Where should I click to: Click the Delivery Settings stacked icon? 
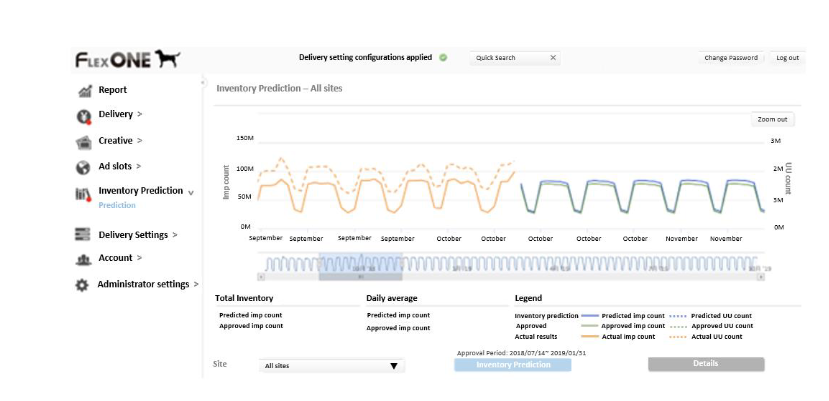[x=84, y=235]
